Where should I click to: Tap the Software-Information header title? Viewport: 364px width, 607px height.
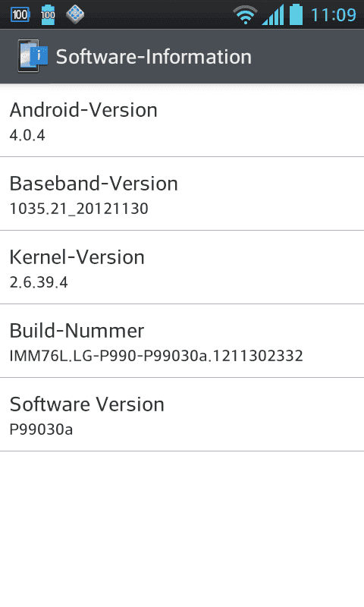(x=154, y=57)
